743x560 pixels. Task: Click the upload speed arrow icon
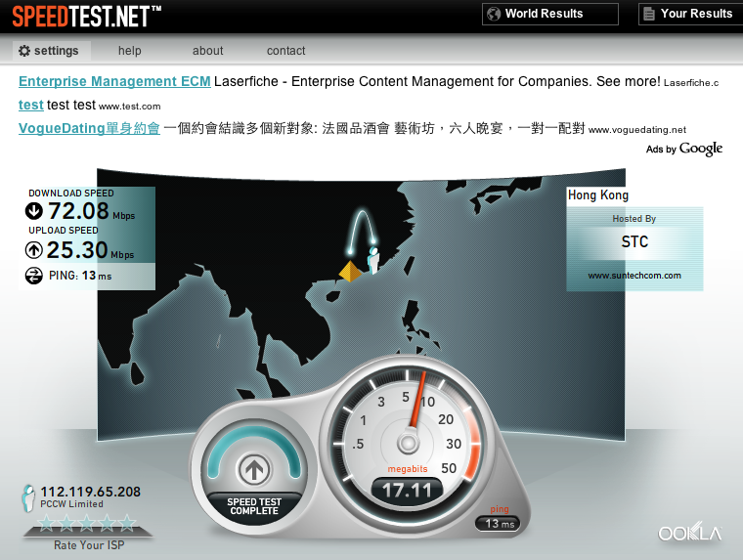33,249
